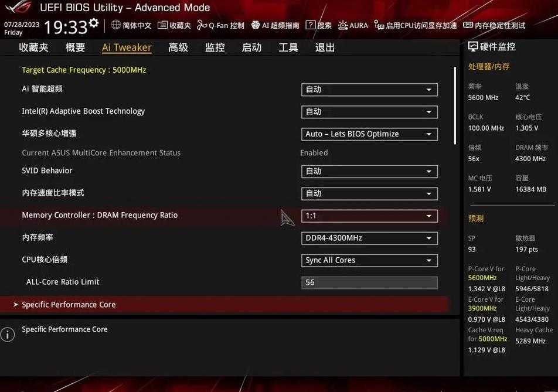
Task: Click the 4300 MHz DRAM frequency value
Action: (530, 159)
